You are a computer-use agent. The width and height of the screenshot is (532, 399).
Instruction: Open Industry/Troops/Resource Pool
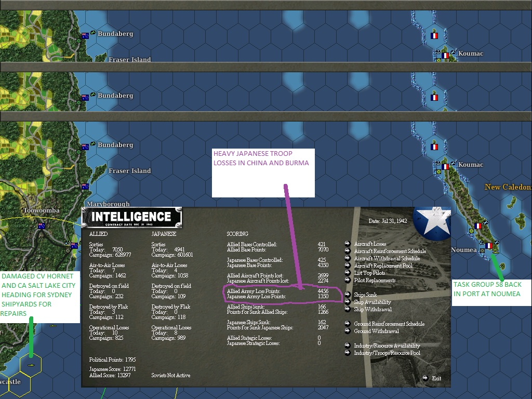387,353
